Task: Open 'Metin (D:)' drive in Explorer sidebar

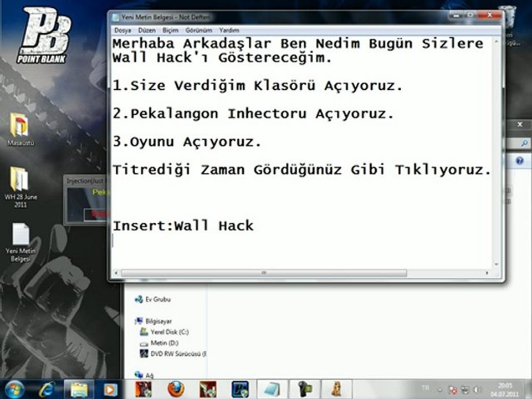Action: click(x=159, y=342)
